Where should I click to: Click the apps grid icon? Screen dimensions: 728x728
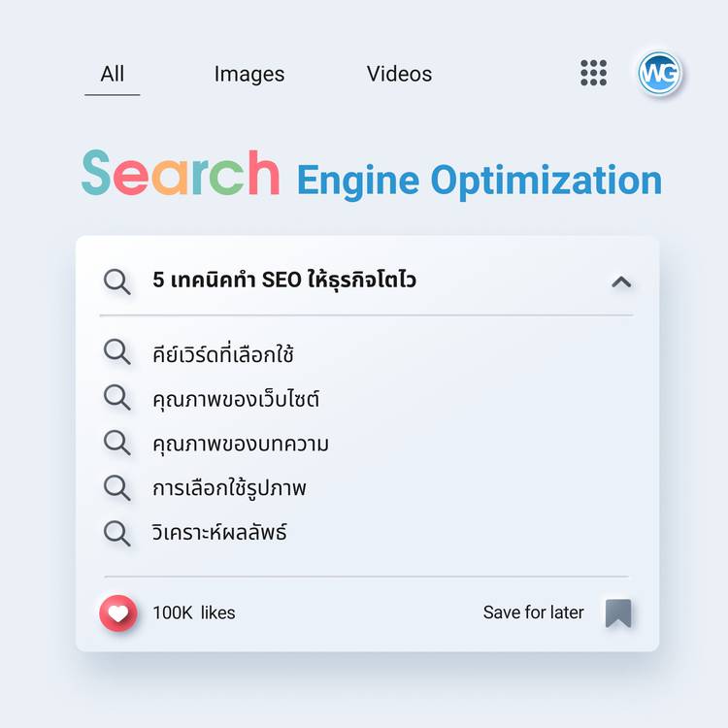coord(593,73)
